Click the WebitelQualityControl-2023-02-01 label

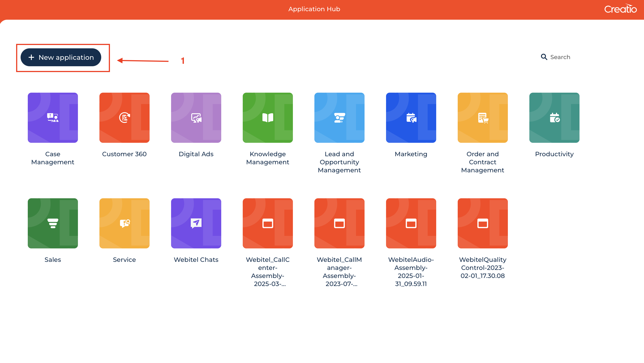click(483, 268)
